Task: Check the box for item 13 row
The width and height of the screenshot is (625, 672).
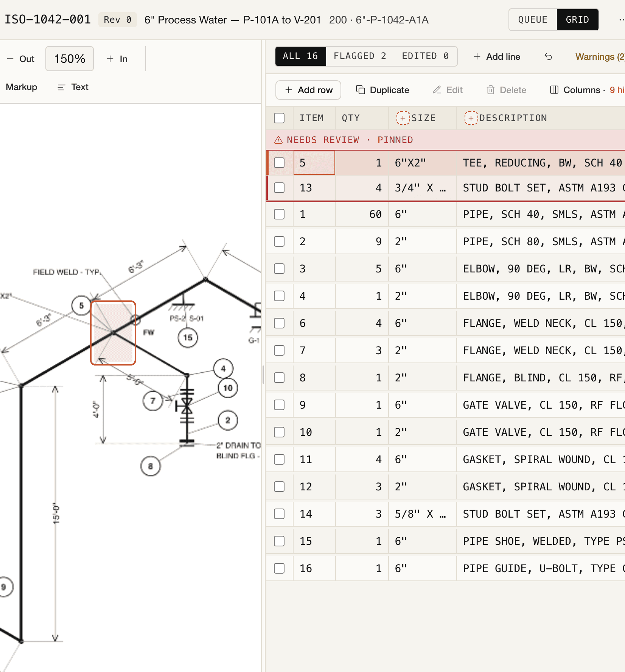Action: pyautogui.click(x=279, y=188)
